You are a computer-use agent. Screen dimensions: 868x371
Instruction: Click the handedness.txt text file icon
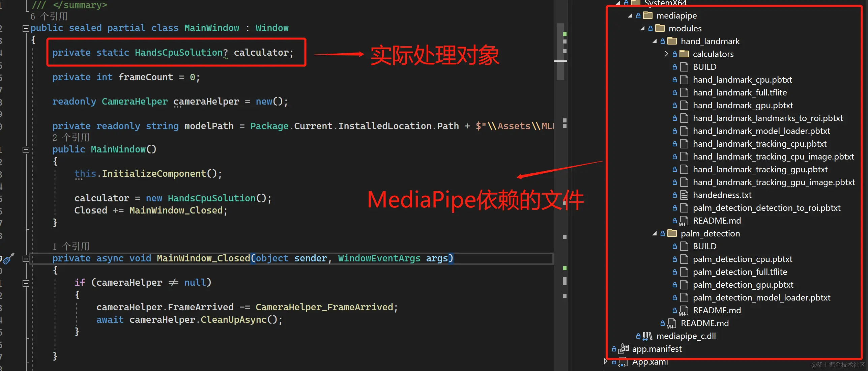684,195
